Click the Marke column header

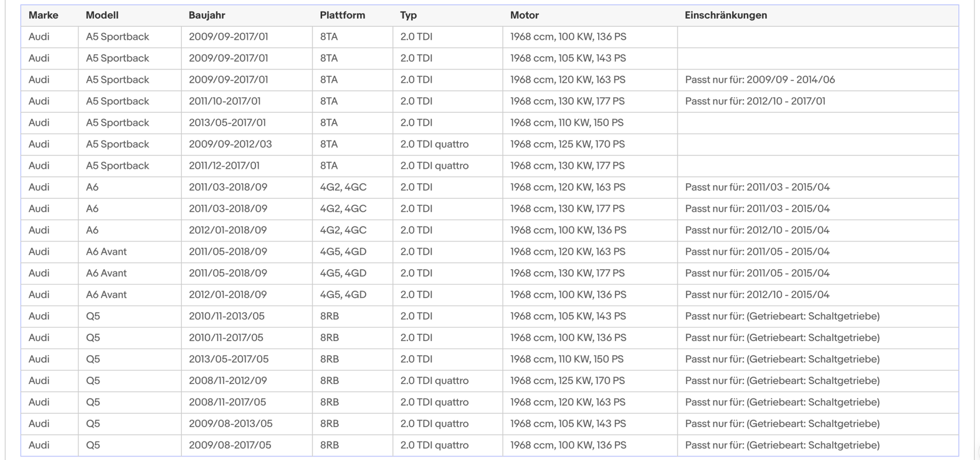click(x=43, y=16)
